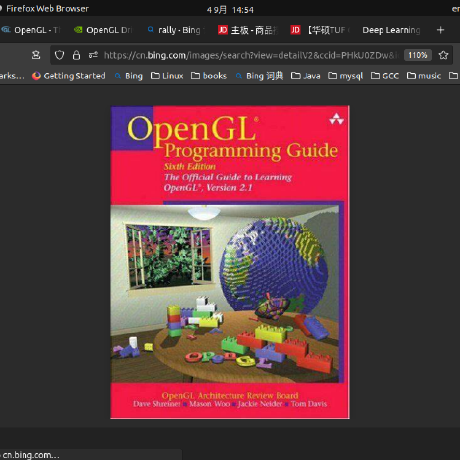Switch to the Deep Learning tab
460x460 pixels.
click(391, 30)
